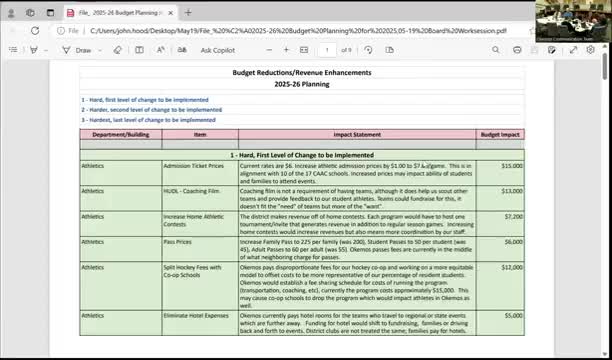Click the video feed thumbnail
612x360 pixels.
point(573,21)
